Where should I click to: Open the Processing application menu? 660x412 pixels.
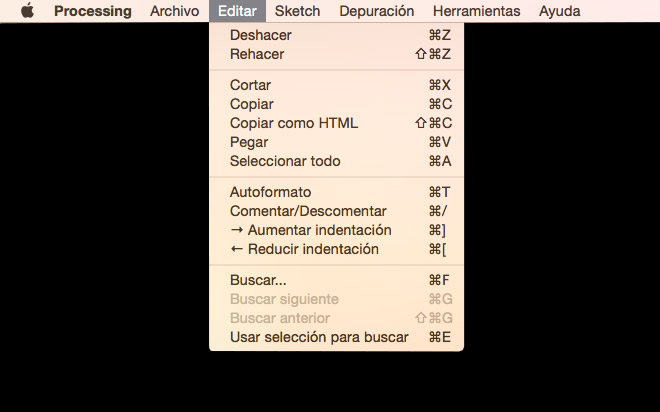click(x=92, y=11)
